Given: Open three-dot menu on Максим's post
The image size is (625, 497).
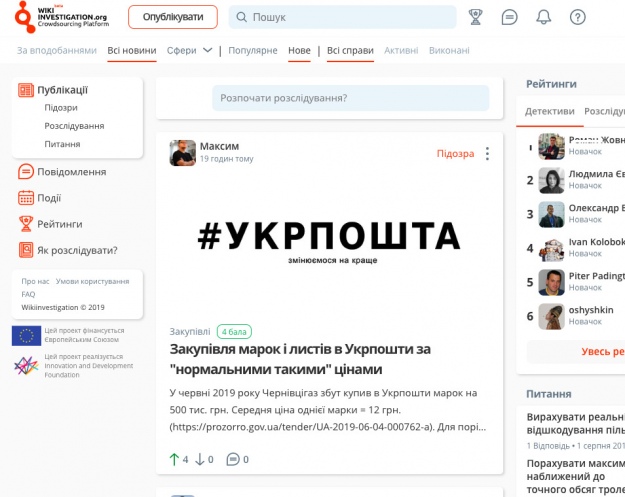Looking at the screenshot, I should click(x=487, y=154).
